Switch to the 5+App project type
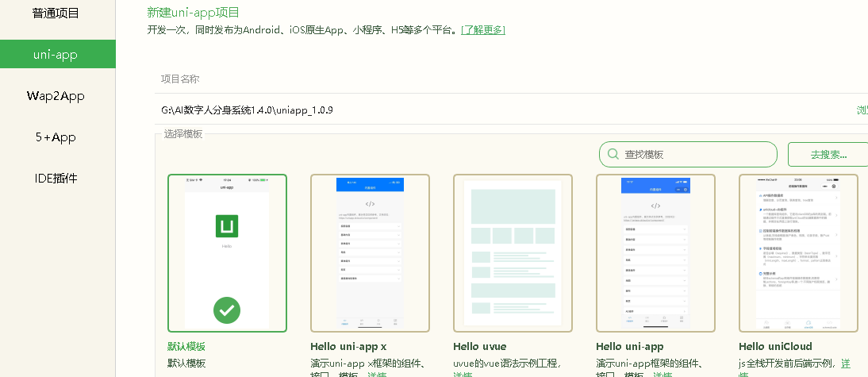The image size is (868, 377). point(56,137)
